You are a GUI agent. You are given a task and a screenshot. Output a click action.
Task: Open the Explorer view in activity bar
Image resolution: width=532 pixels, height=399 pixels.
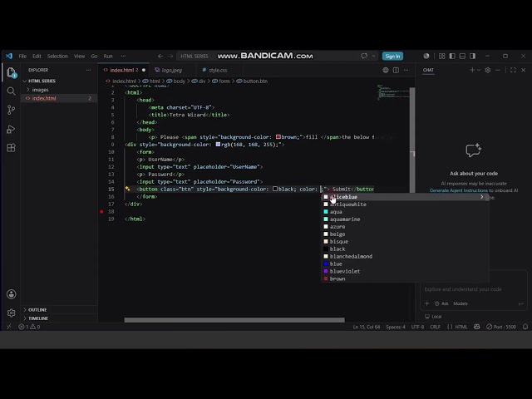pos(11,72)
